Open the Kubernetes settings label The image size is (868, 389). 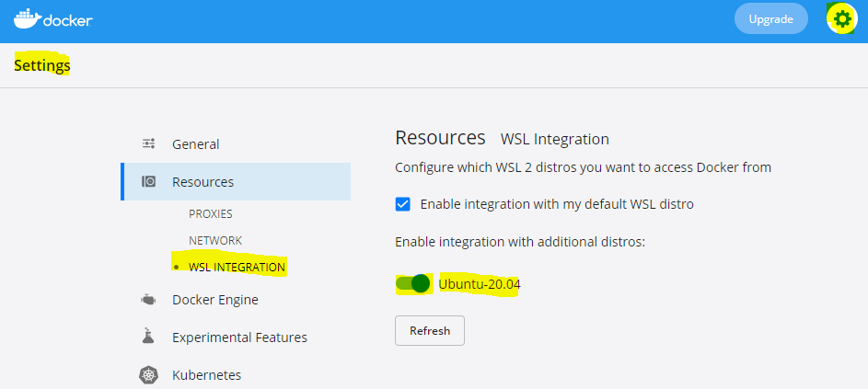206,375
